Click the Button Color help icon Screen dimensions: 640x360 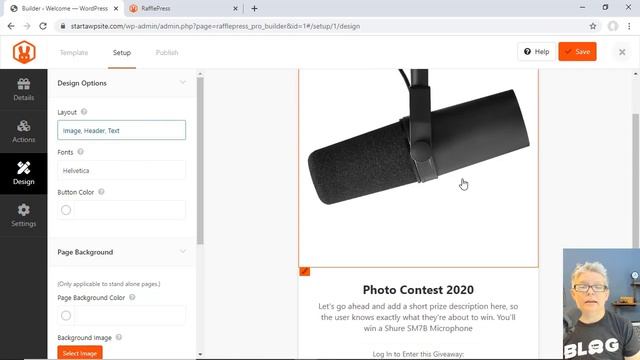pos(101,192)
